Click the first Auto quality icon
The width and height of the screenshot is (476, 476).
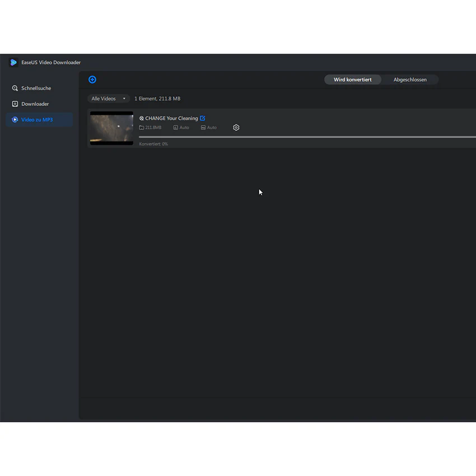pos(175,128)
